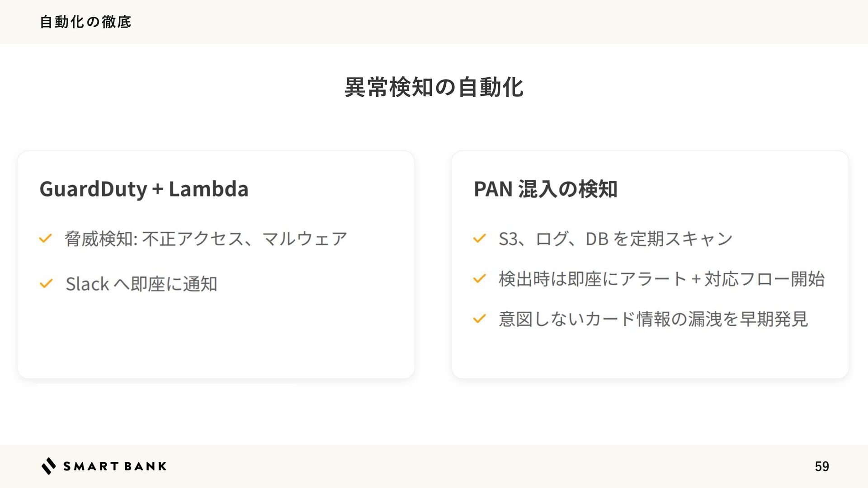
Task: Click checkmark beside S3、ログ、DB bullet
Action: tap(479, 238)
